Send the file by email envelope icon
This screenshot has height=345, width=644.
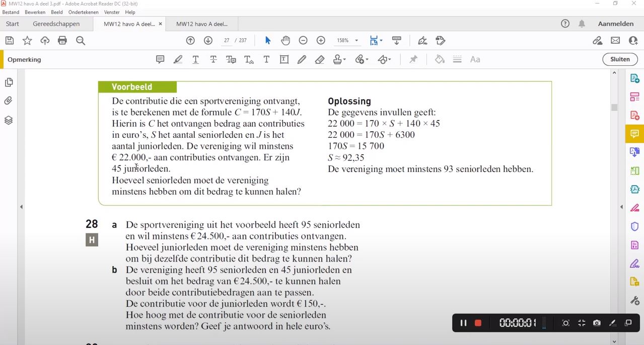coord(615,41)
